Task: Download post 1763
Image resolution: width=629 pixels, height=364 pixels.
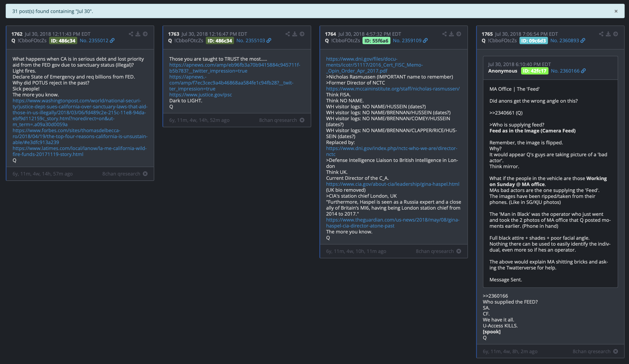Action: point(295,34)
